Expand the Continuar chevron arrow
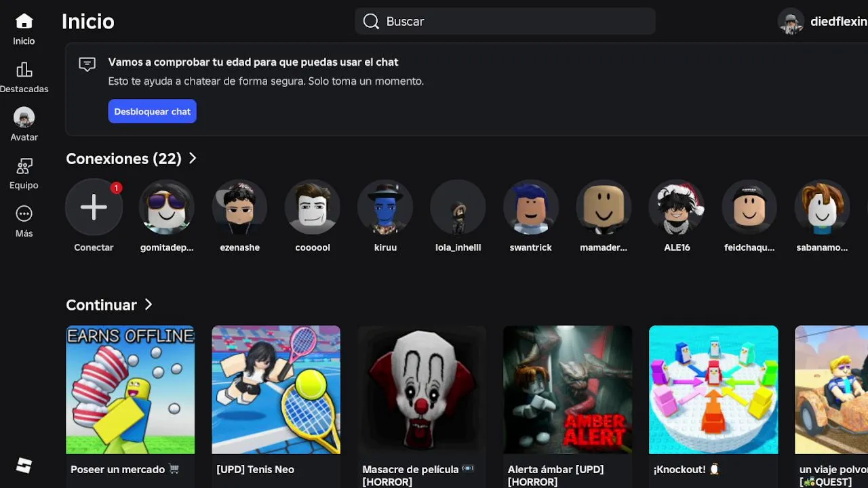This screenshot has height=488, width=868. tap(148, 304)
